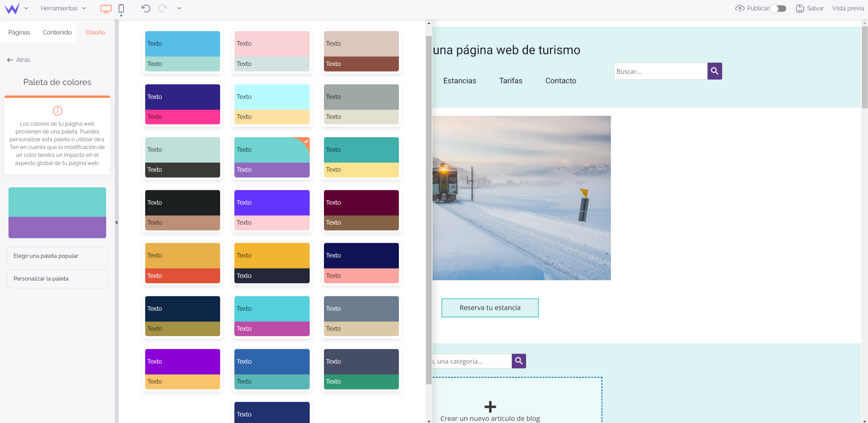
Task: Select the black and tan palette
Action: pos(182,210)
